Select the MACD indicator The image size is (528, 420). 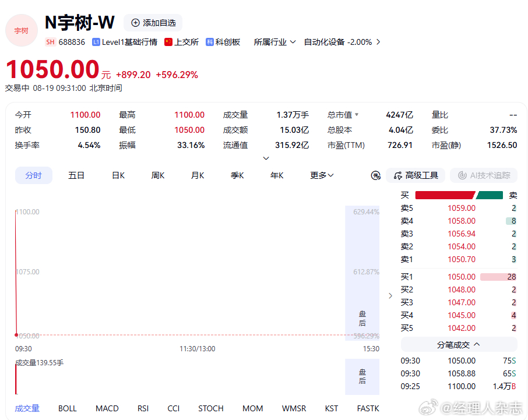pos(107,408)
